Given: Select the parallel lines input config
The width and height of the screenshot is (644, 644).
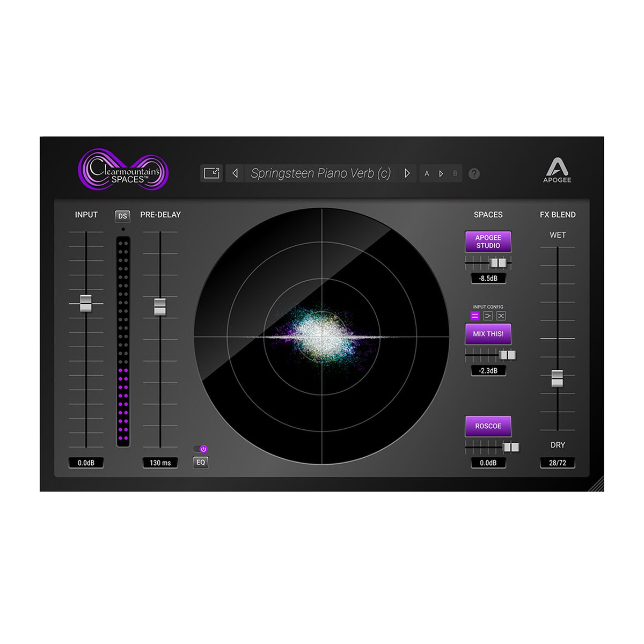Looking at the screenshot, I should tap(475, 316).
